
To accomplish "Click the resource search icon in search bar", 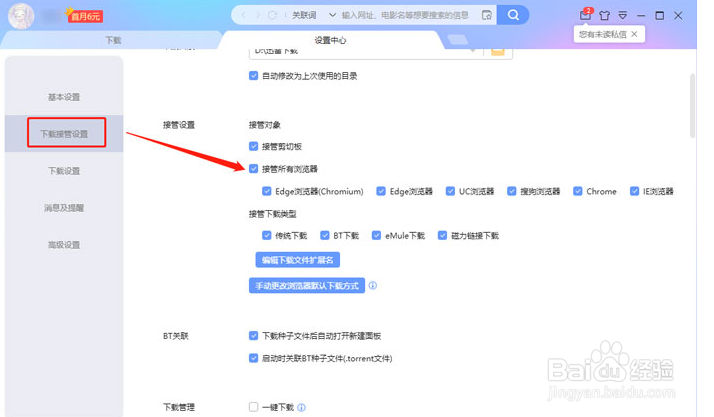I will point(486,15).
